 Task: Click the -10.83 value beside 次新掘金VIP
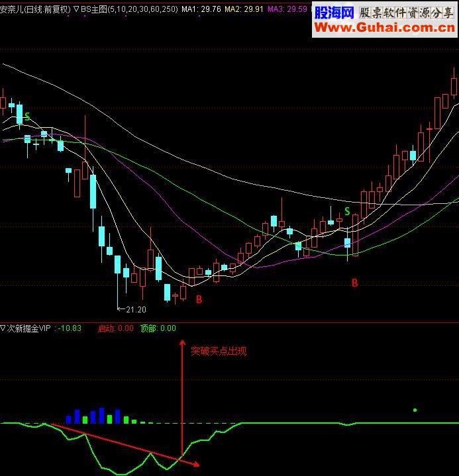point(70,328)
